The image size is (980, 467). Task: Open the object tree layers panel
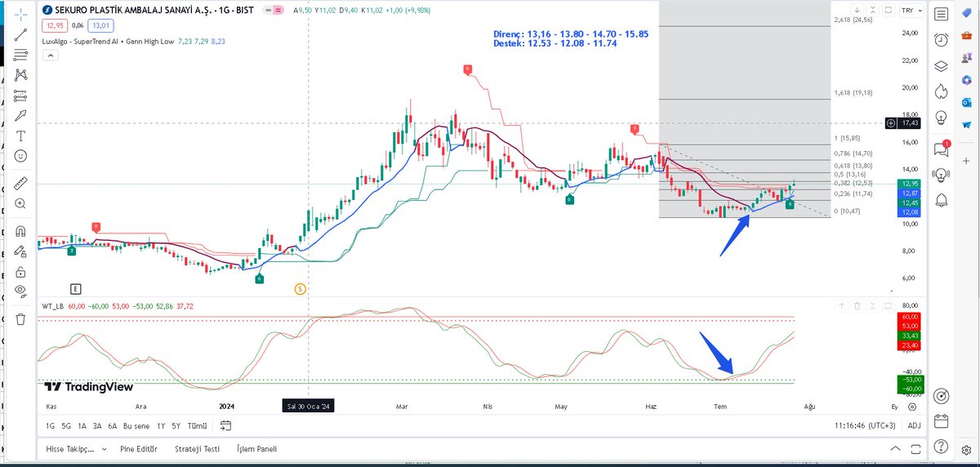tap(942, 67)
